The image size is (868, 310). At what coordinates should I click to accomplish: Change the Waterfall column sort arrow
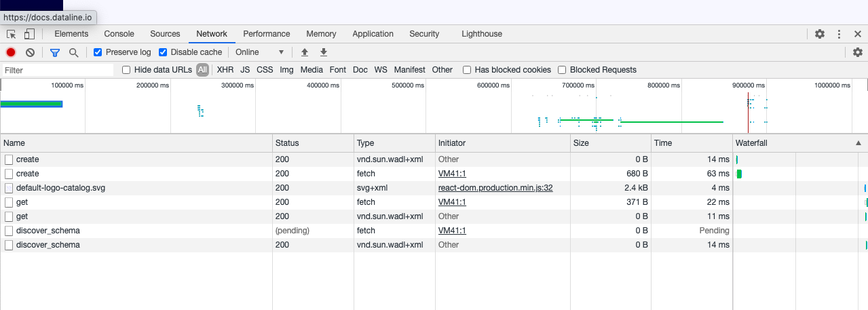[858, 143]
